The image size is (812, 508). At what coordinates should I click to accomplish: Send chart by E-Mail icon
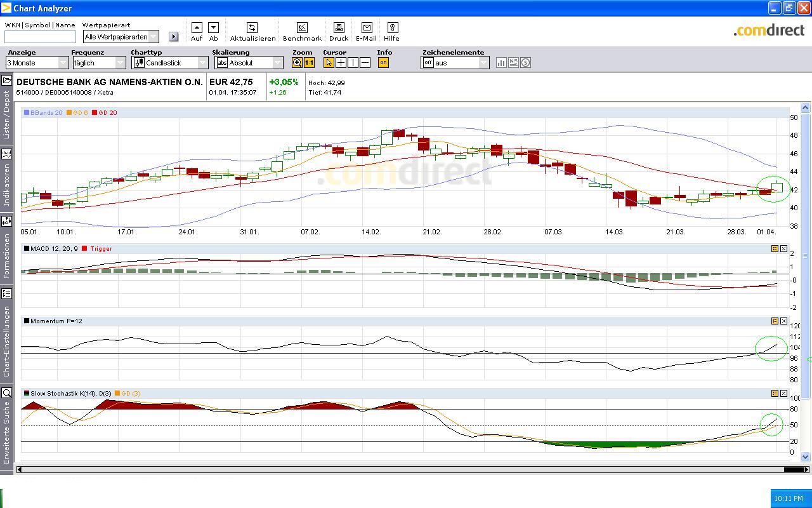pos(367,27)
